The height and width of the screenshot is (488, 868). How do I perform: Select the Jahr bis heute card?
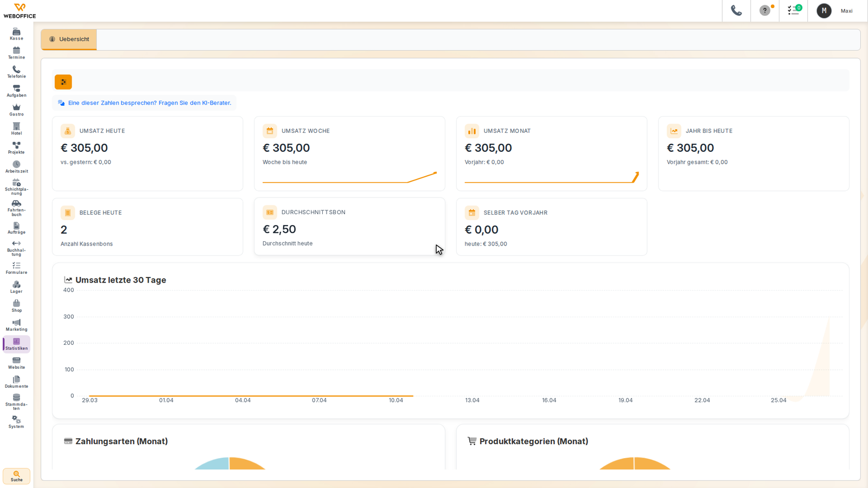754,153
